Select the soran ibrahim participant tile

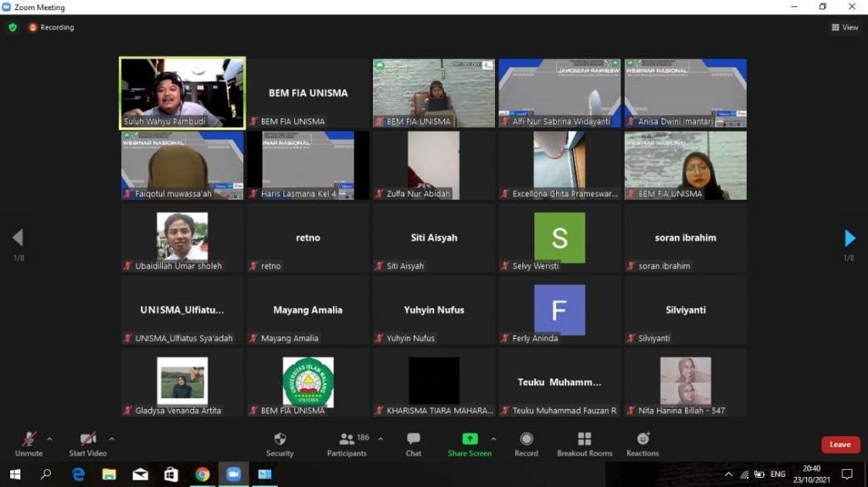(685, 238)
